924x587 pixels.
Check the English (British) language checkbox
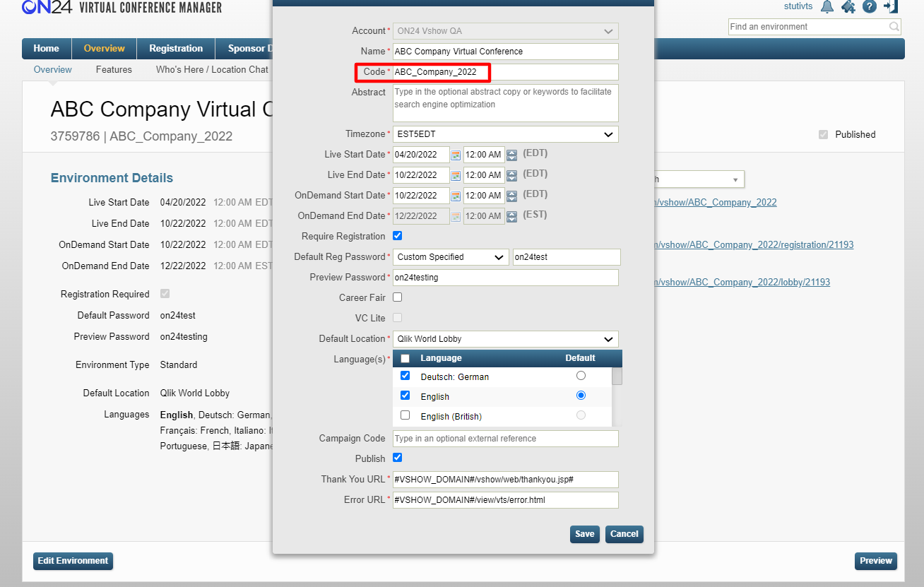coord(405,415)
